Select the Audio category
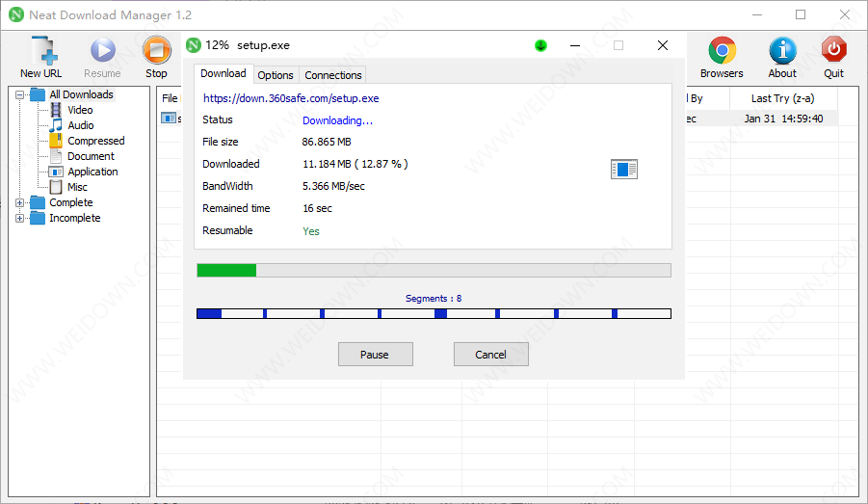 [80, 125]
